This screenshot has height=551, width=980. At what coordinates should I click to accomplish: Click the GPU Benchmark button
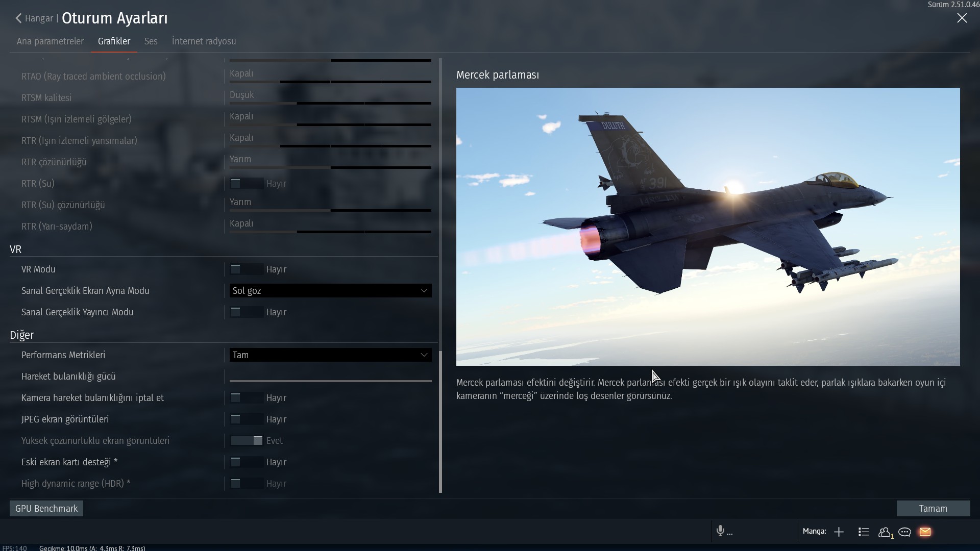46,509
